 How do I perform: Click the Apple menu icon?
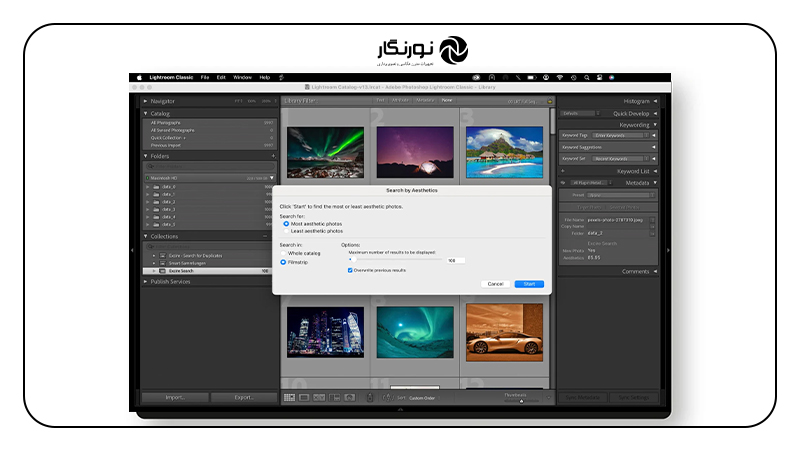pos(139,78)
